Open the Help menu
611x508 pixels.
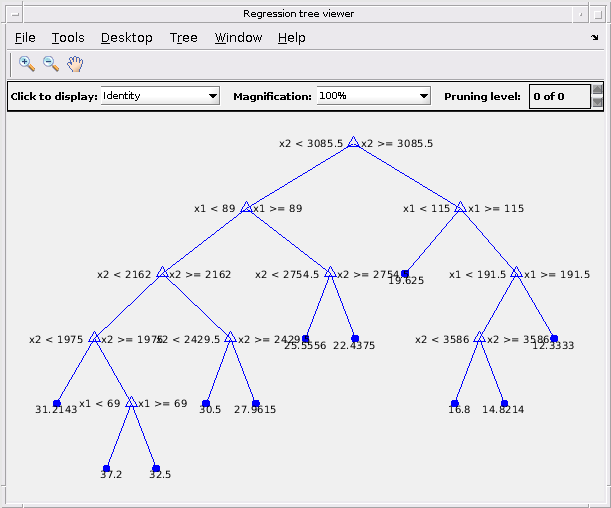291,38
